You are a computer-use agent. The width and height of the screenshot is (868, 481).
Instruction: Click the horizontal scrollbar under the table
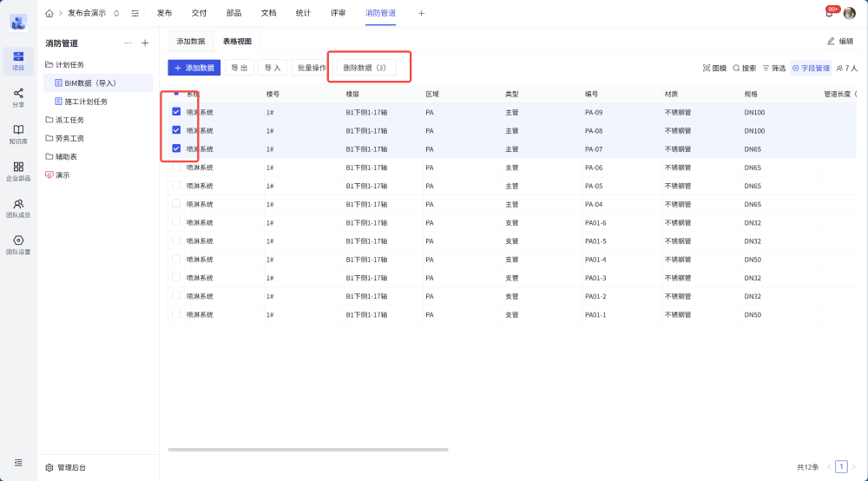(308, 450)
